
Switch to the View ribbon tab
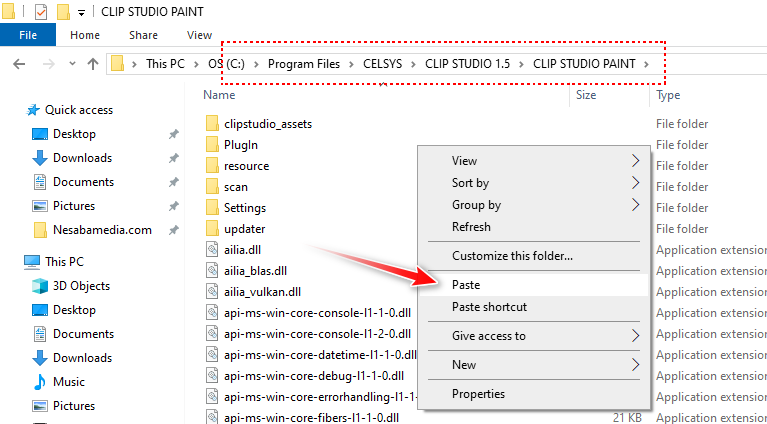point(199,35)
